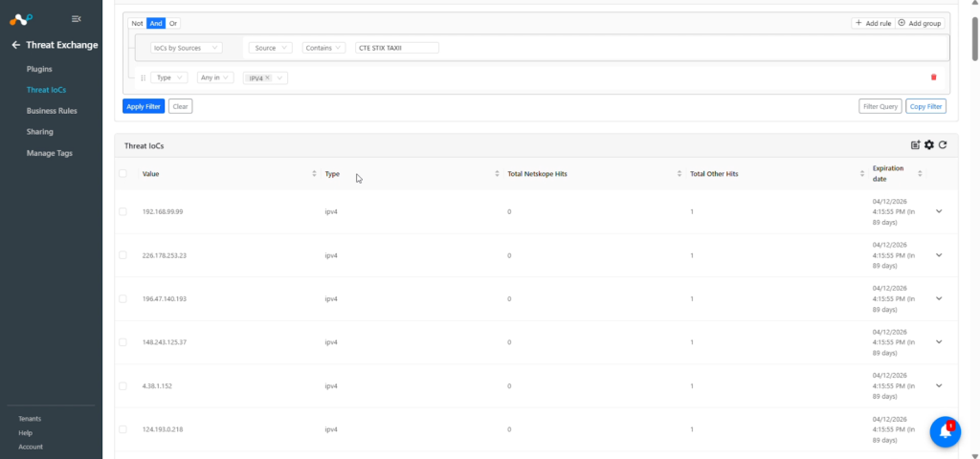Open table settings gear icon

click(929, 145)
